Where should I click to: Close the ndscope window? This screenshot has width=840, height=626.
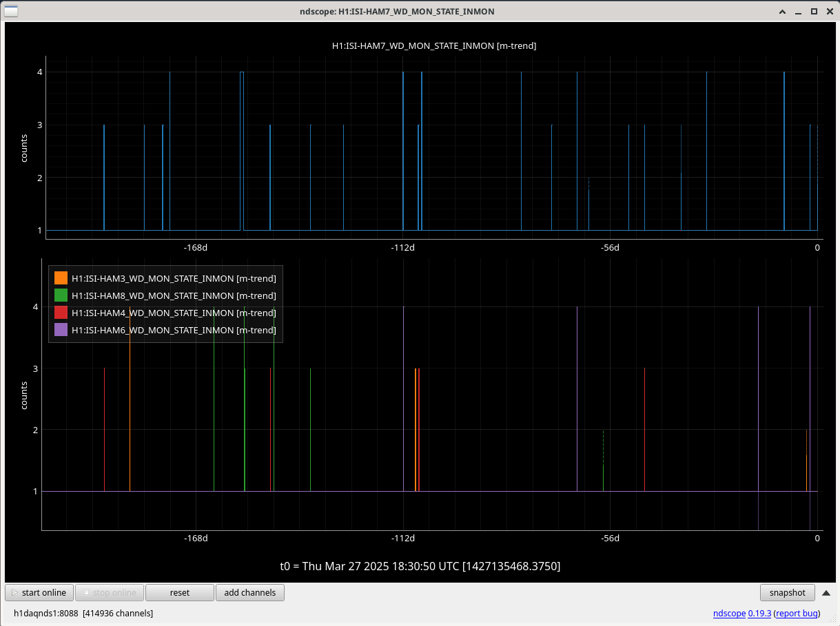(829, 12)
